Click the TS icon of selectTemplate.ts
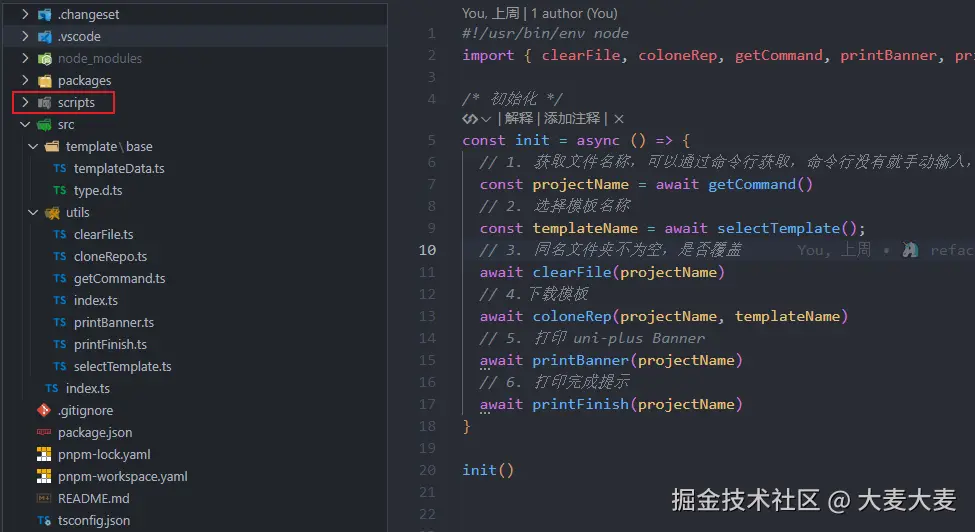 pyautogui.click(x=60, y=366)
